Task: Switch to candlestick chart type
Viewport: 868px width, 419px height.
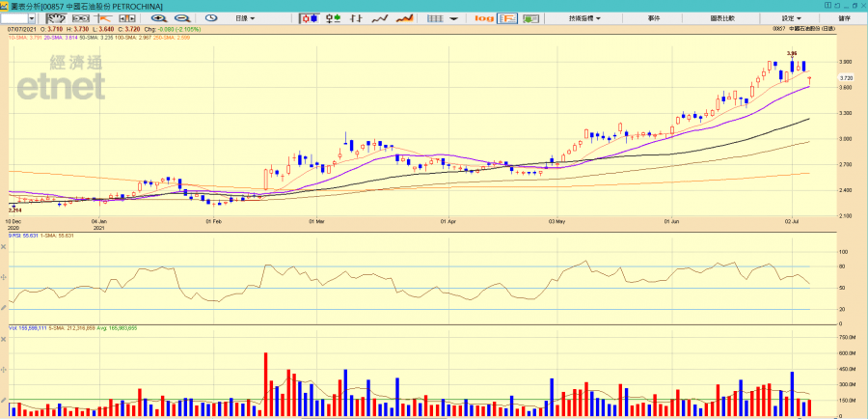Action: pos(311,18)
